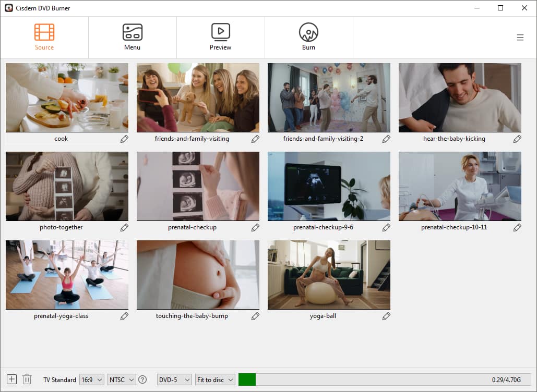Viewport: 537px width, 392px height.
Task: Select the friends-and-family-visiting-2 clip
Action: (328, 97)
